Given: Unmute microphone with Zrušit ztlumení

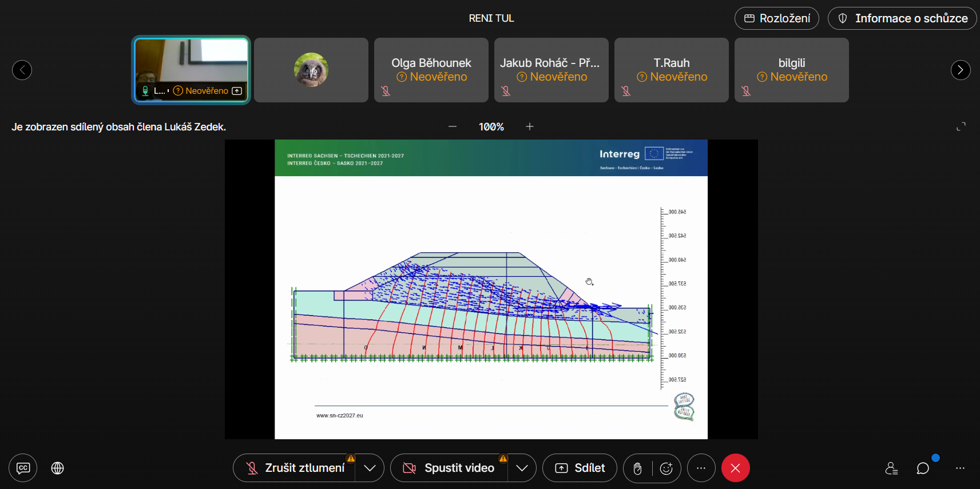Looking at the screenshot, I should (x=295, y=468).
